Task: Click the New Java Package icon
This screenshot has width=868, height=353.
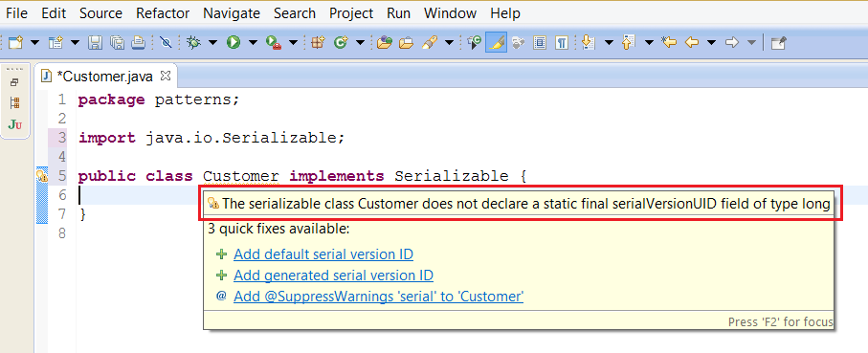Action: click(317, 42)
